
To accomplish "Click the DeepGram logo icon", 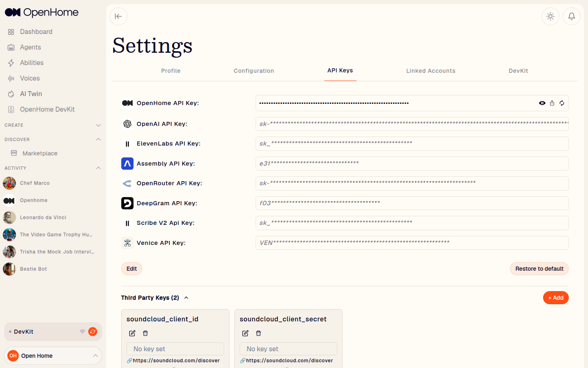I will (x=127, y=203).
